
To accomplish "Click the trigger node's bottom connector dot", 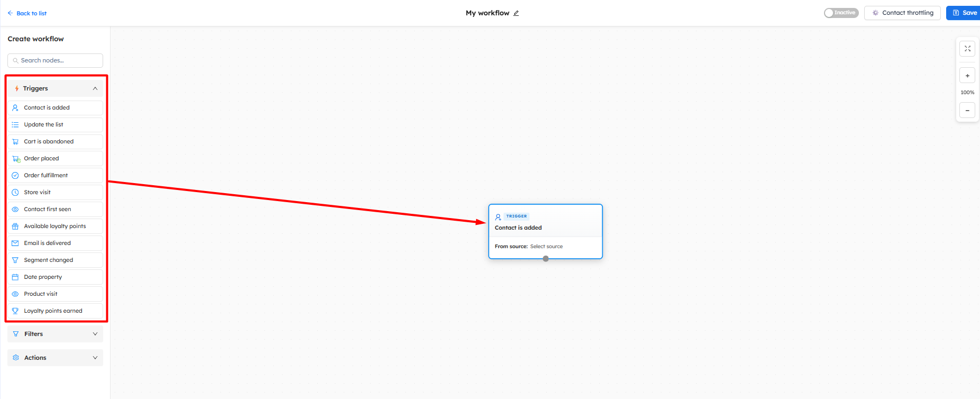I will (546, 259).
